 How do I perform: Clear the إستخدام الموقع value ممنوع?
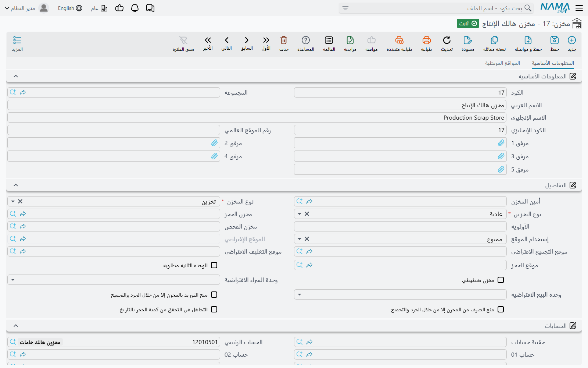(x=307, y=239)
